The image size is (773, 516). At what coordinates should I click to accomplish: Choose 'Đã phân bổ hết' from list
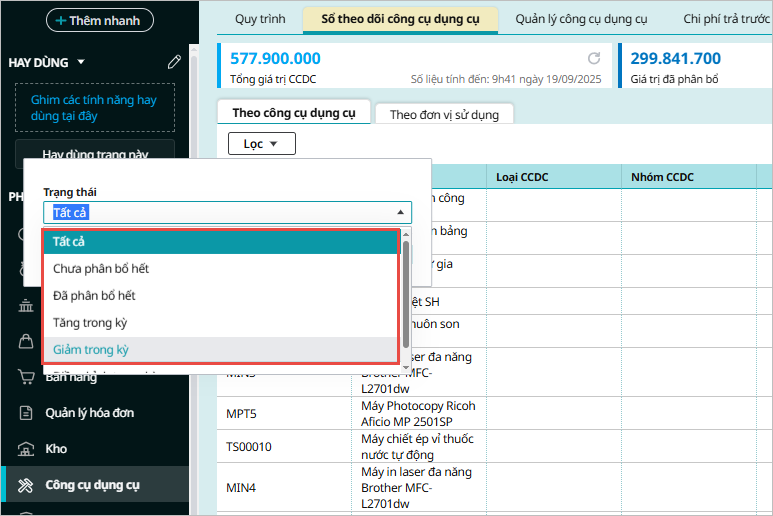94,296
